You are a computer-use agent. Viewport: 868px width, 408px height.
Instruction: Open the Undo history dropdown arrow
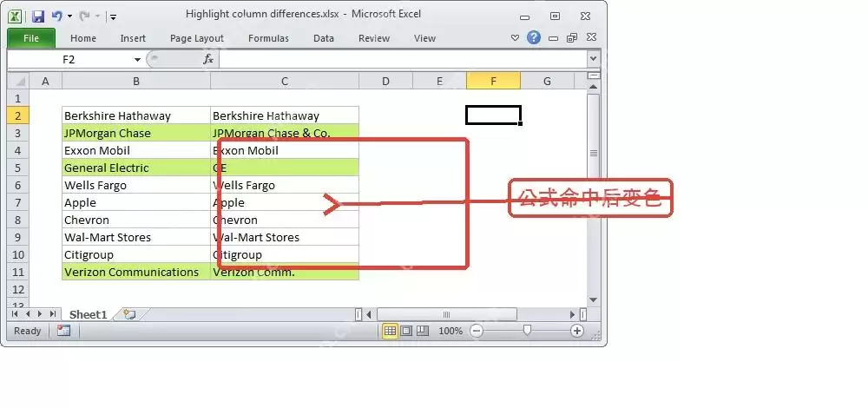tap(69, 16)
